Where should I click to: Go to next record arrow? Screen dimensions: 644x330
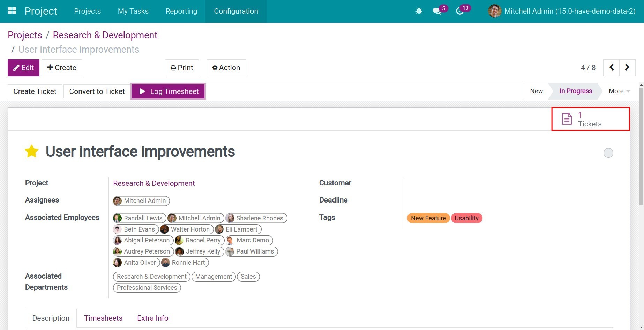(x=627, y=67)
